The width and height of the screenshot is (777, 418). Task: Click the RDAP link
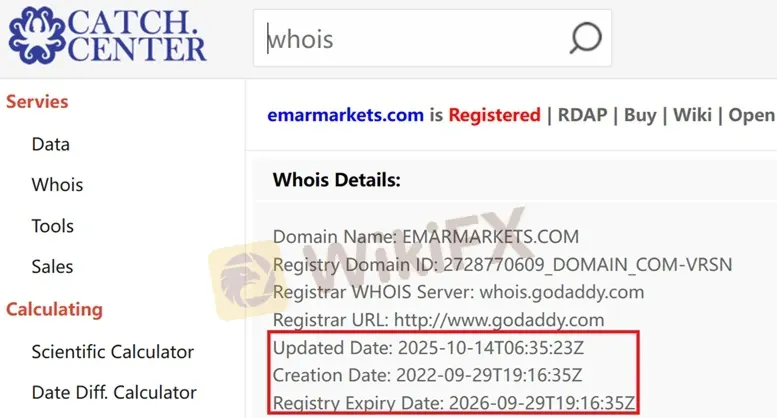tap(582, 115)
